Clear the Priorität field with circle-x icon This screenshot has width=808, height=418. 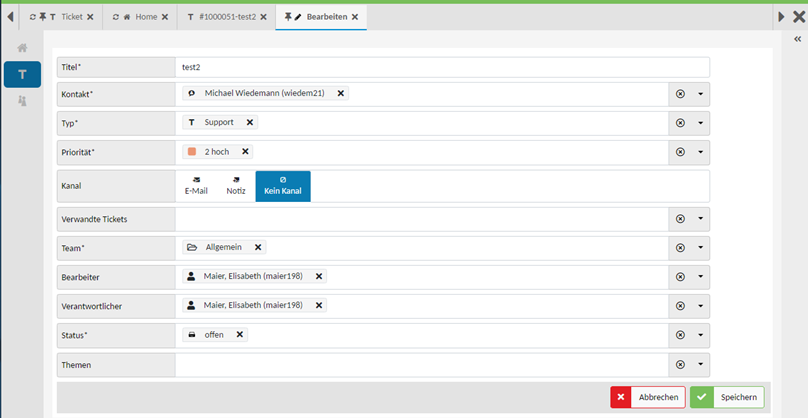pyautogui.click(x=680, y=152)
